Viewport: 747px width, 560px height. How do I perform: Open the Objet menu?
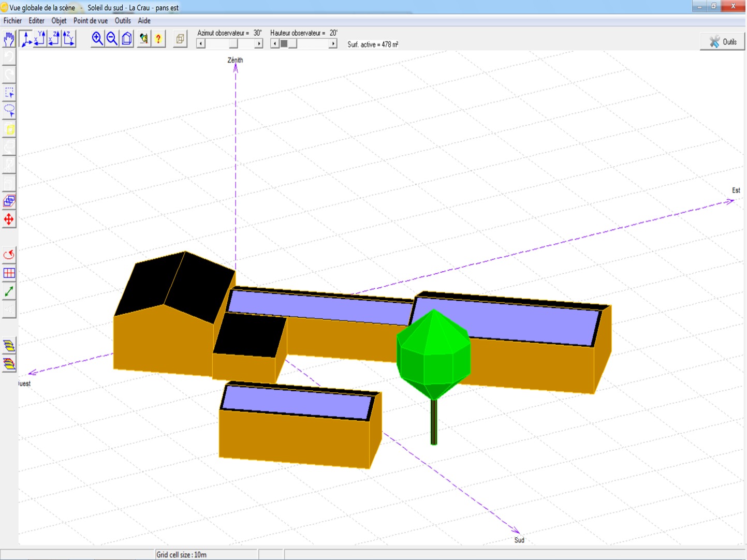pyautogui.click(x=59, y=21)
